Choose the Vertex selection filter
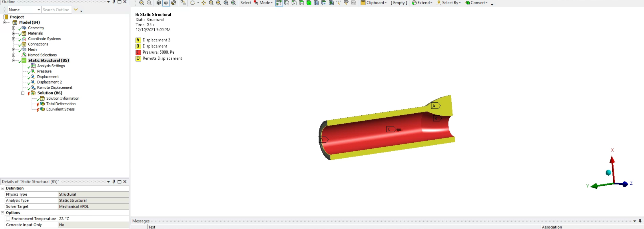The image size is (644, 229). coord(287,3)
